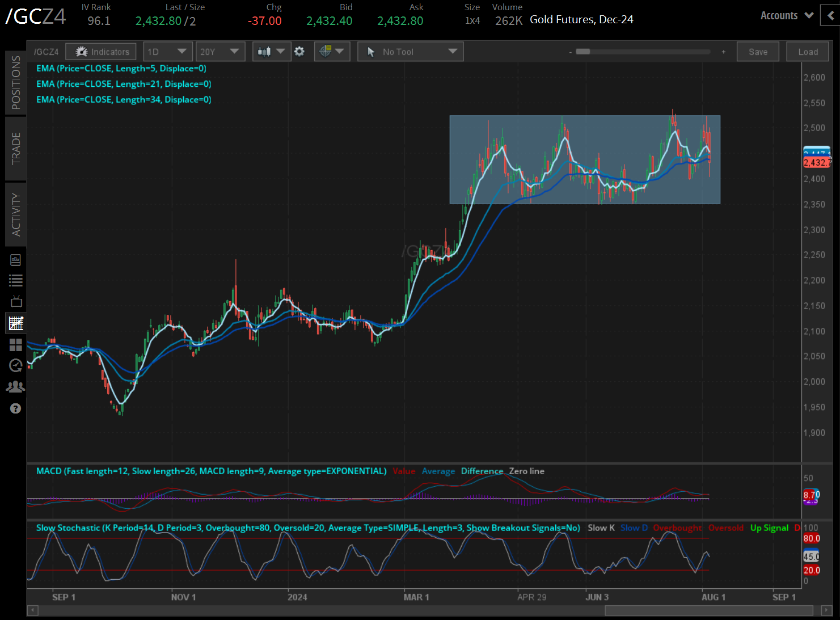Screen dimensions: 840x620
Task: Open the No Tool drawing dropdown
Action: (411, 52)
